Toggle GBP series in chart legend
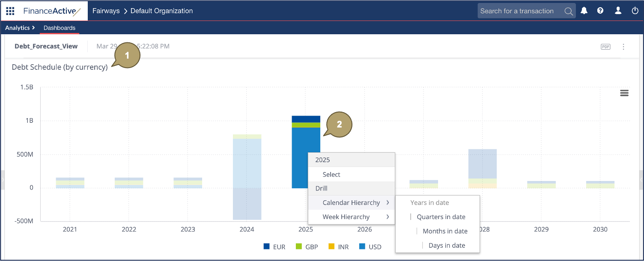This screenshot has height=261, width=644. click(306, 247)
